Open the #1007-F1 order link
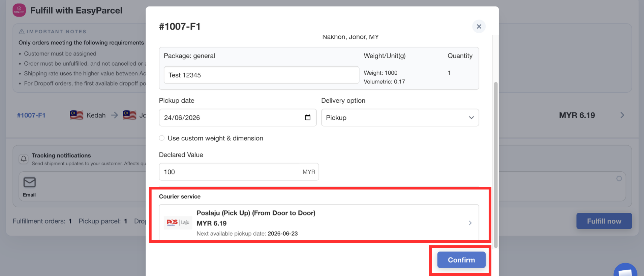644x276 pixels. point(31,115)
